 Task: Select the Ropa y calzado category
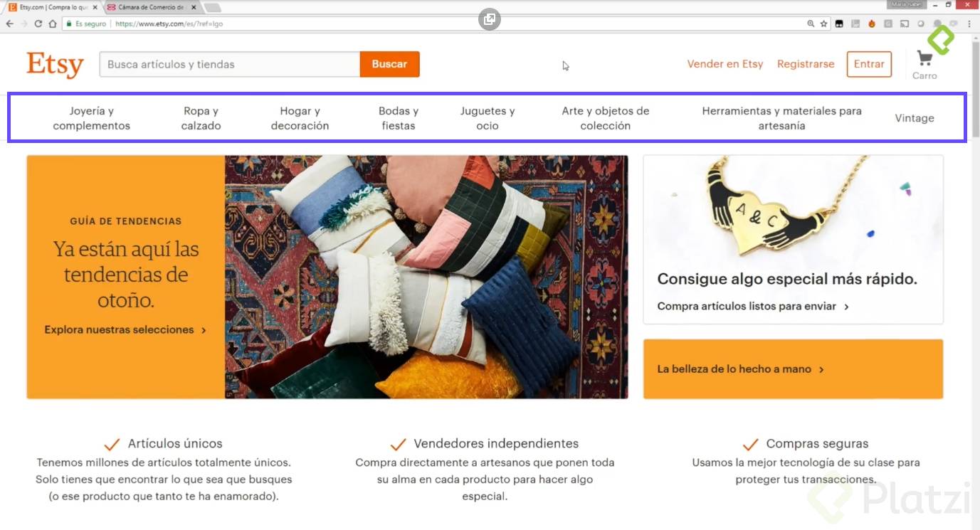pos(201,118)
